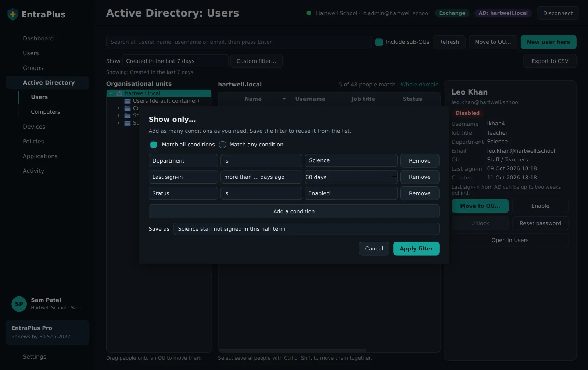Open Computers under Active Directory

(x=46, y=112)
